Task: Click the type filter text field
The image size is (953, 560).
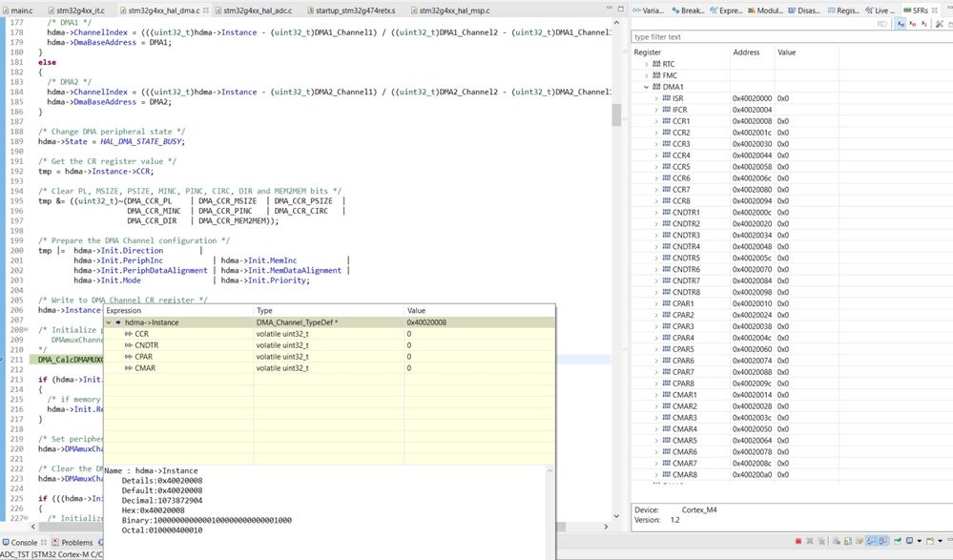Action: (790, 36)
